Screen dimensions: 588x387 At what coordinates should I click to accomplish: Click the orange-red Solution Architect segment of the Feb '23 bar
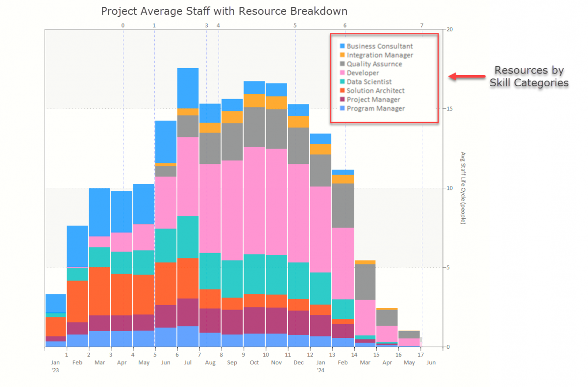tap(77, 301)
